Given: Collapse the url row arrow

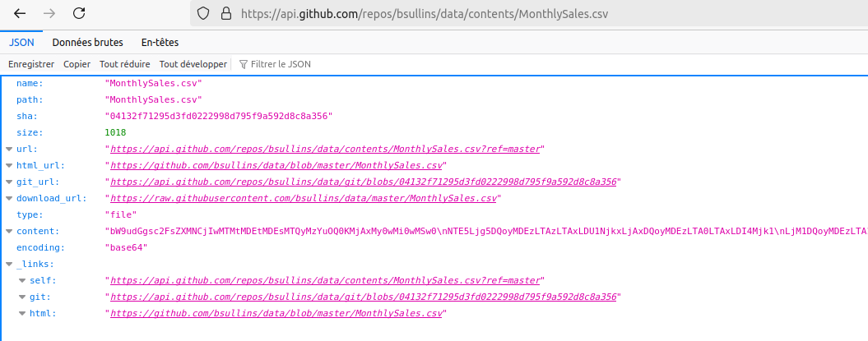Looking at the screenshot, I should (x=9, y=149).
